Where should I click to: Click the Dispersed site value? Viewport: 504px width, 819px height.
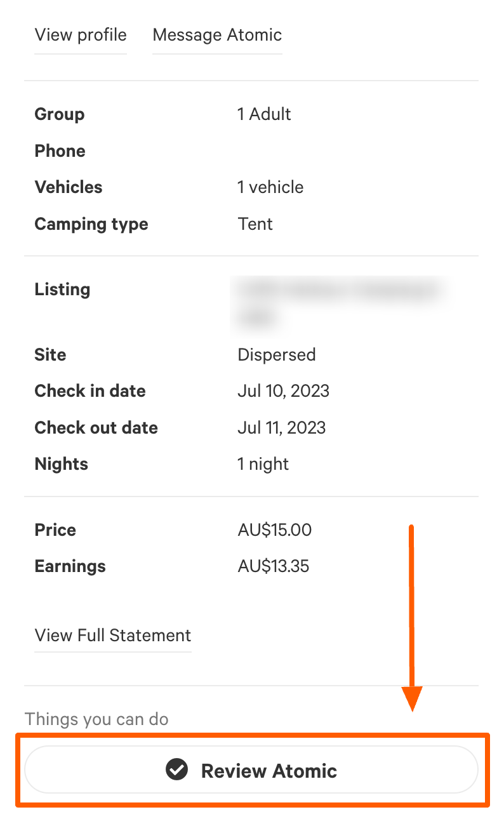click(x=277, y=354)
